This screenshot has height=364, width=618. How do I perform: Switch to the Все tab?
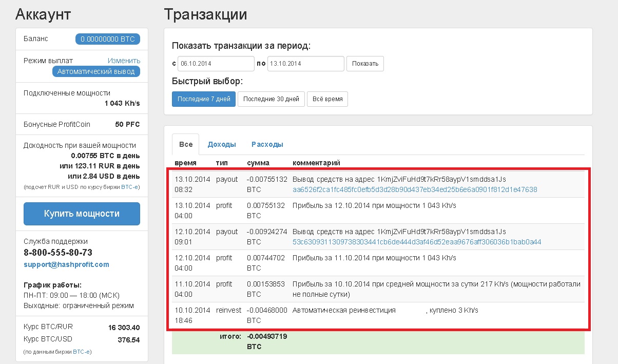point(186,144)
